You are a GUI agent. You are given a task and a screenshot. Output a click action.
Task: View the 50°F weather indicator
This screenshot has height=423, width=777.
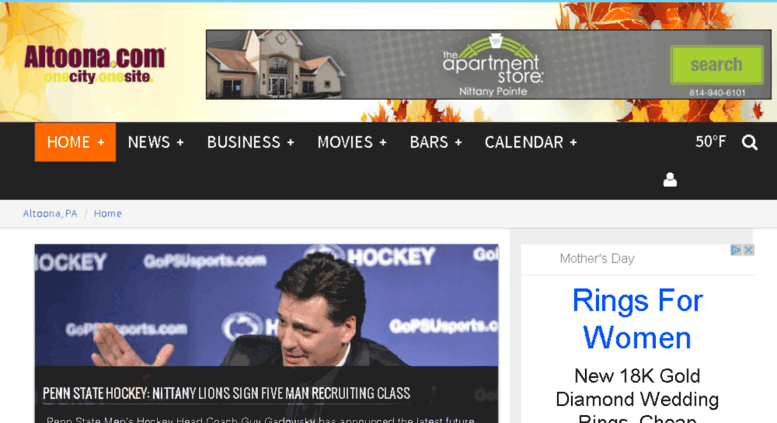(x=710, y=142)
